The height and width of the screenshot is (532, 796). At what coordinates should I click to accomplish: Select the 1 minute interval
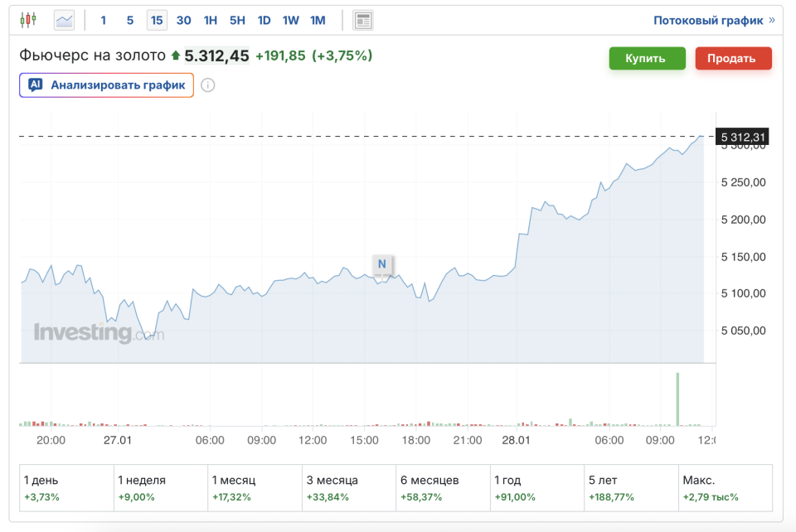point(104,20)
